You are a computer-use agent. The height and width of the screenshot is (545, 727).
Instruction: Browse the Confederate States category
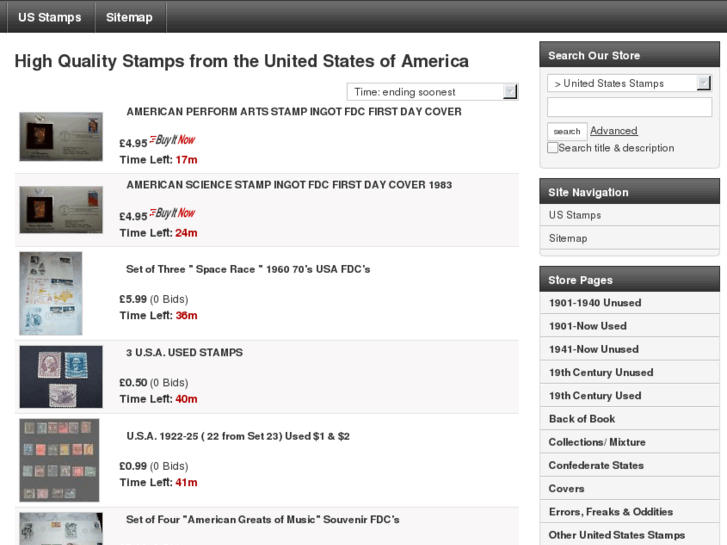tap(596, 465)
